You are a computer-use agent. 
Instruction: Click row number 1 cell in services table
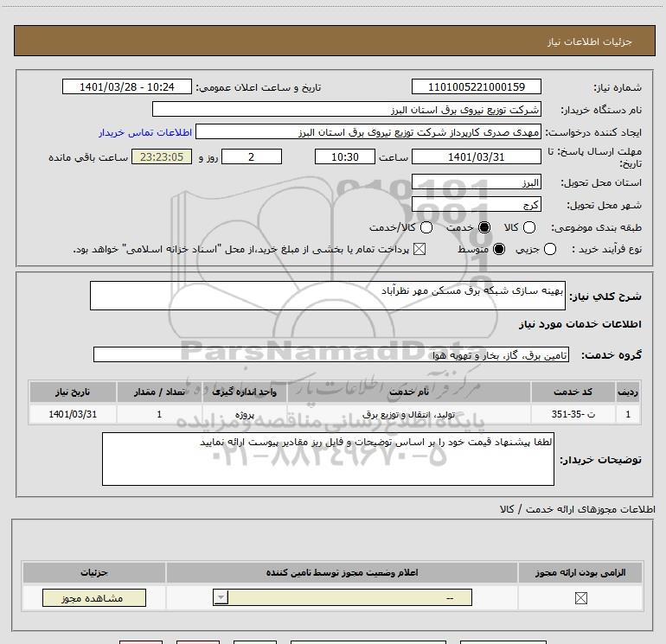[628, 414]
